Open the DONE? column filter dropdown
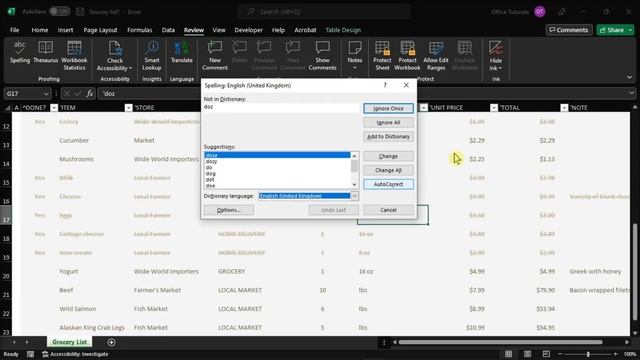 click(x=54, y=107)
